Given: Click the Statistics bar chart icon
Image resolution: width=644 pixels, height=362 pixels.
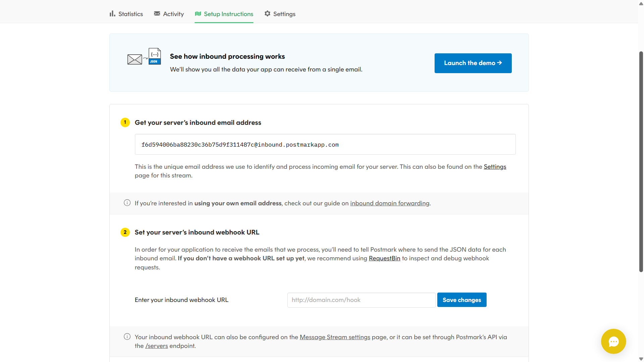Looking at the screenshot, I should click(112, 14).
